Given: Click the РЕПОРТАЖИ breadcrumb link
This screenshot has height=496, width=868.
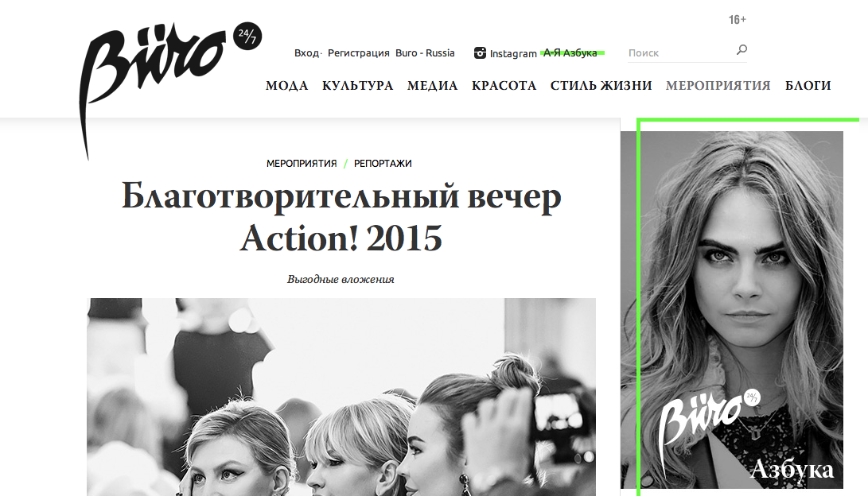Looking at the screenshot, I should point(383,164).
